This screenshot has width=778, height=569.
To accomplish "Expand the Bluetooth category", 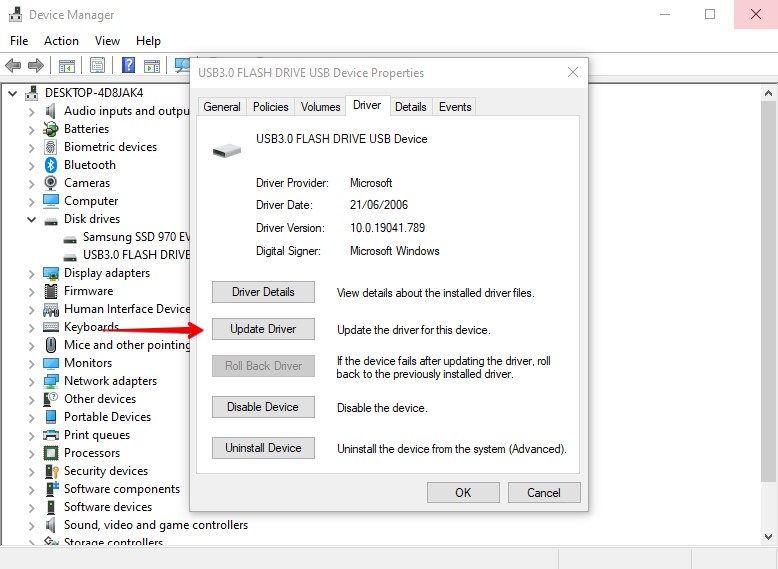I will 31,165.
